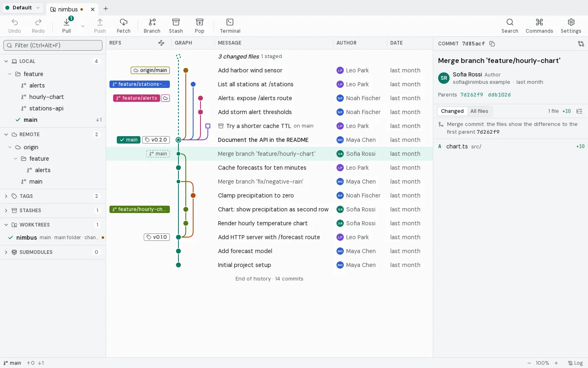The height and width of the screenshot is (368, 588).
Task: Open chart.ts in changed files
Action: point(510,146)
